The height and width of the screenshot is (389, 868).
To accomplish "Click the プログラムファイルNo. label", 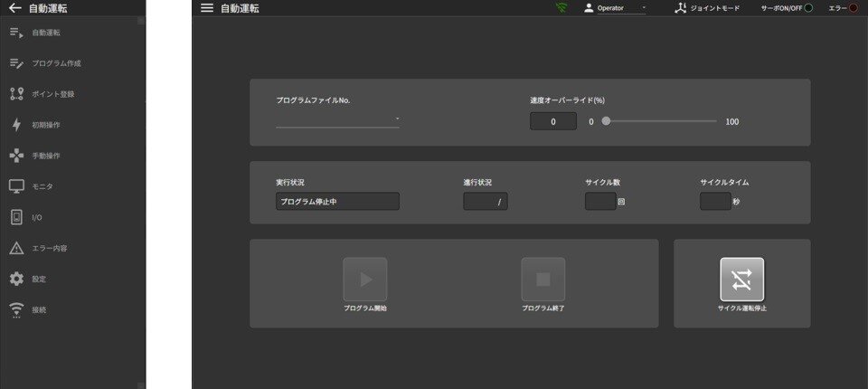I will [314, 100].
